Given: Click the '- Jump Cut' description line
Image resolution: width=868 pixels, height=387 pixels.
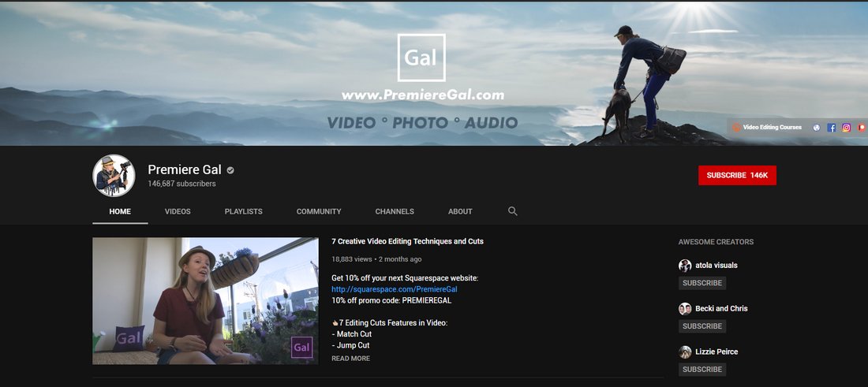Looking at the screenshot, I should click(350, 345).
